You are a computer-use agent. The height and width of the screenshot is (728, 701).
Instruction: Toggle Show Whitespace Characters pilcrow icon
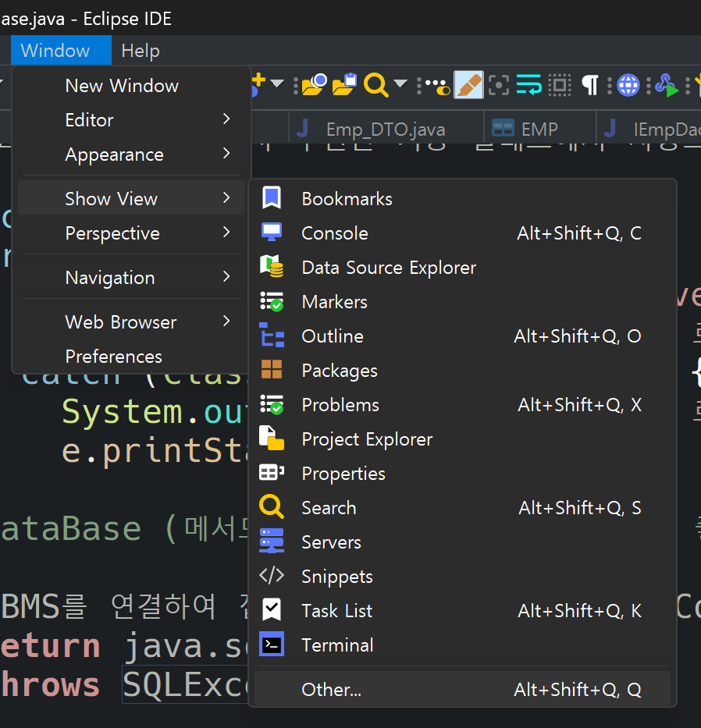pos(590,85)
